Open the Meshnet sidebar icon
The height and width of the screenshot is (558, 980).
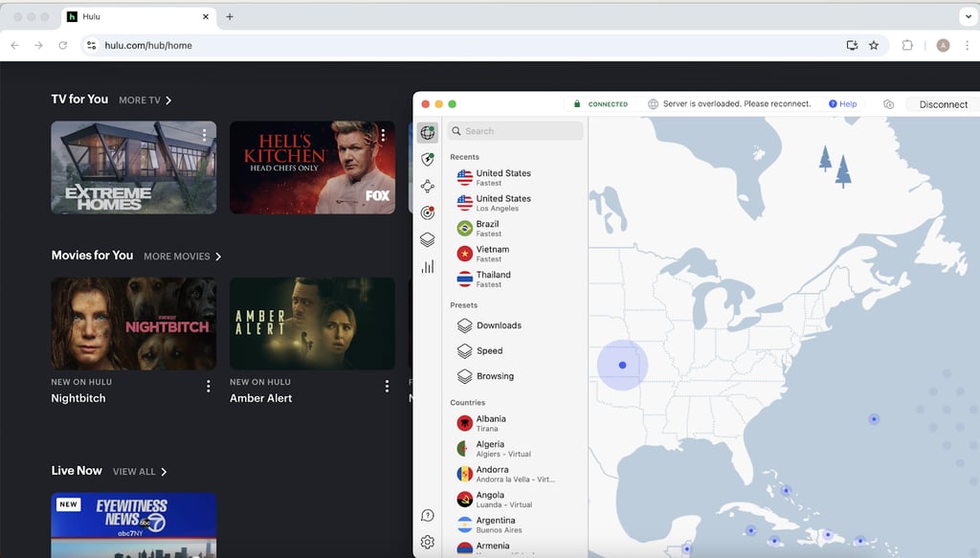(x=428, y=187)
